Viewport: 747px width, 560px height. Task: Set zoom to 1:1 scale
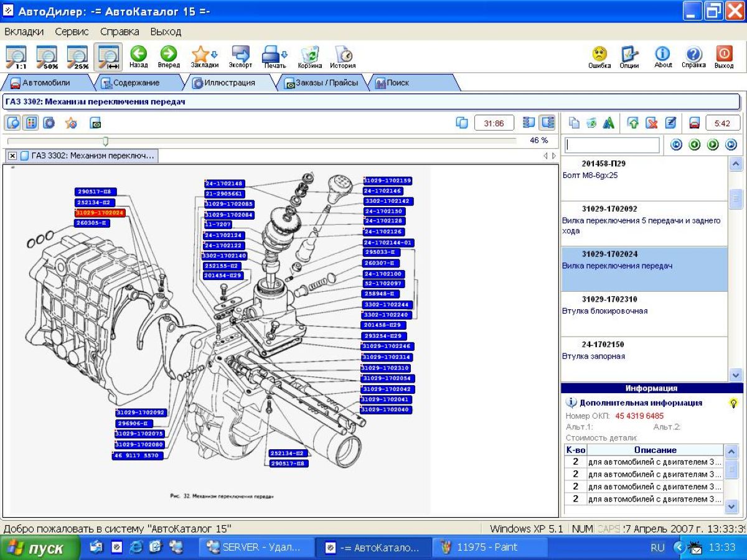coord(17,57)
